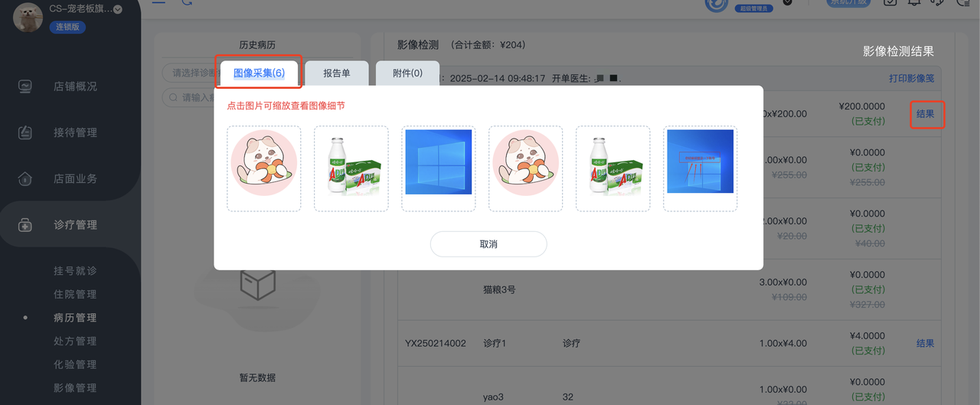Click the user avatar photo
Viewport: 980px width, 405px height.
click(x=28, y=17)
